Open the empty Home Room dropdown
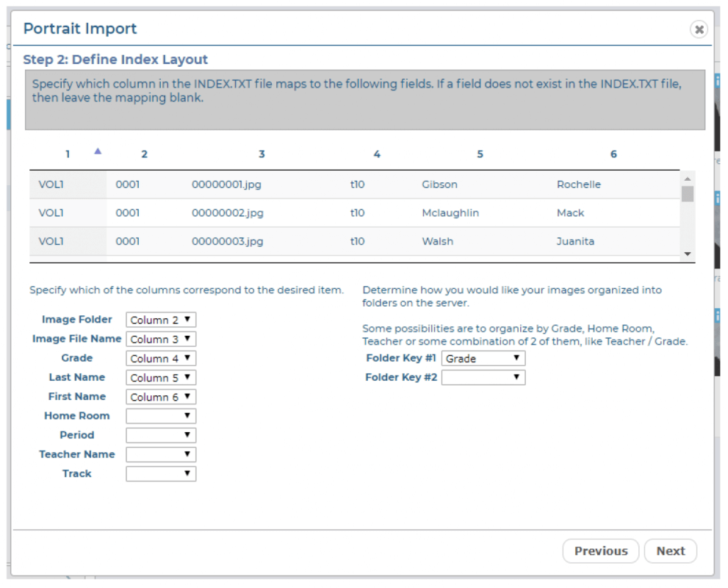Image resolution: width=728 pixels, height=588 pixels. 161,416
